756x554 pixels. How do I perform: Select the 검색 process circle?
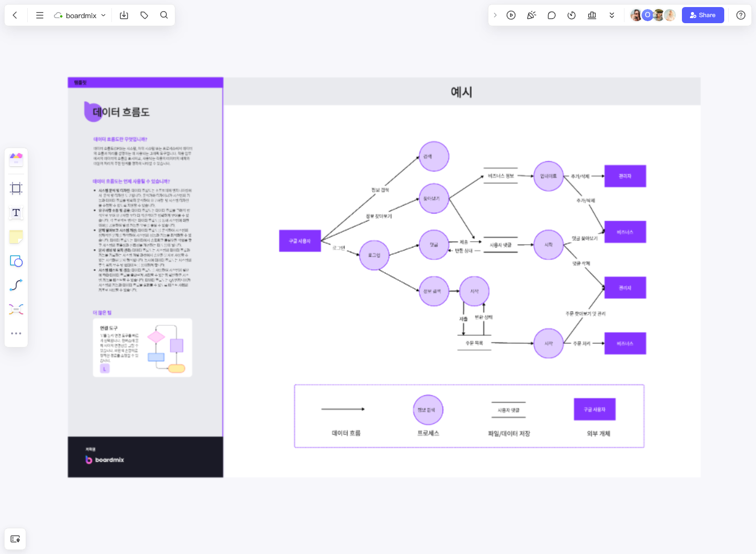434,157
